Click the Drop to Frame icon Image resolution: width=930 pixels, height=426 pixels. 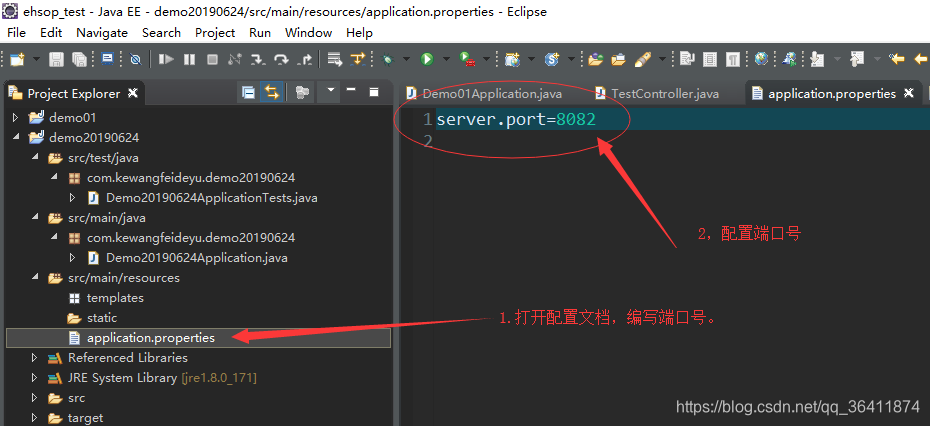pos(335,59)
